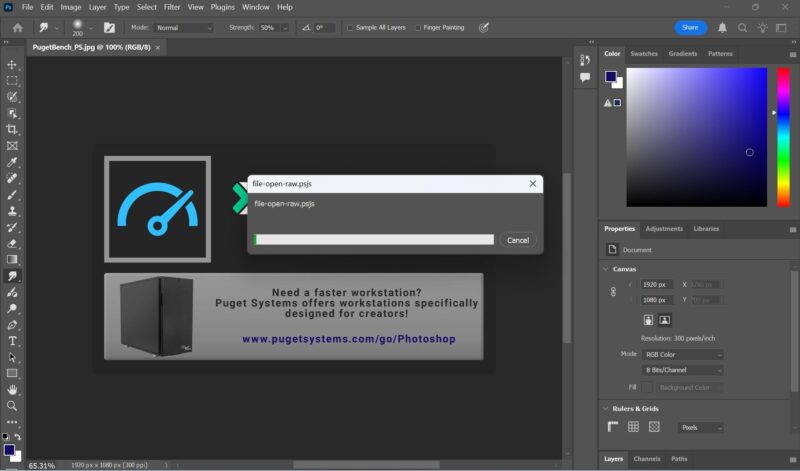Swap foreground and background colors

[17, 437]
